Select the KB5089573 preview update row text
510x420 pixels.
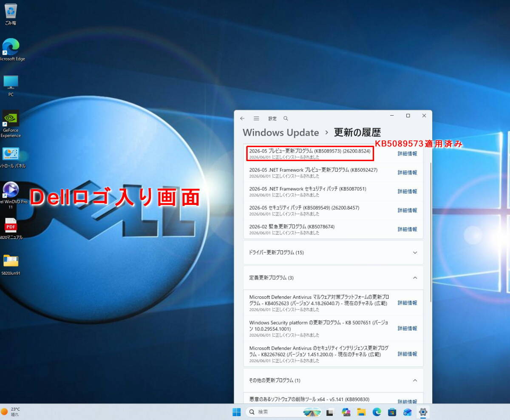310,151
